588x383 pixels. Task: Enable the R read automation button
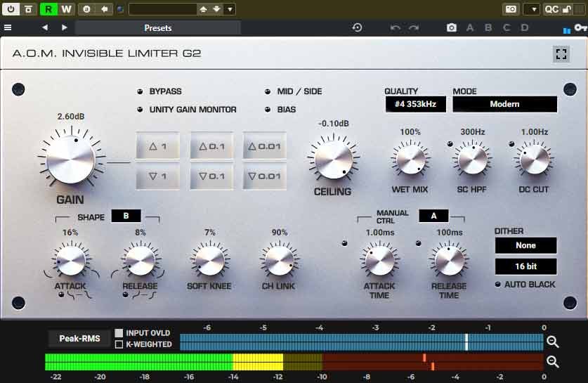pyautogui.click(x=48, y=8)
